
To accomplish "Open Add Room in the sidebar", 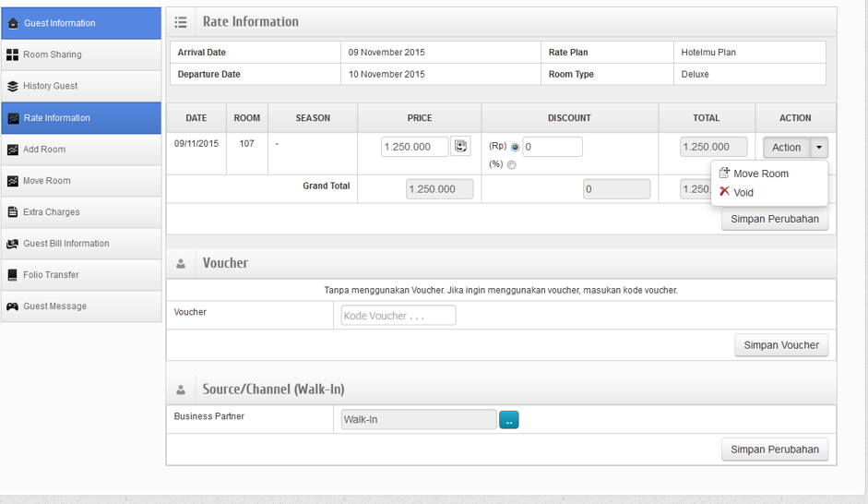I will (44, 150).
